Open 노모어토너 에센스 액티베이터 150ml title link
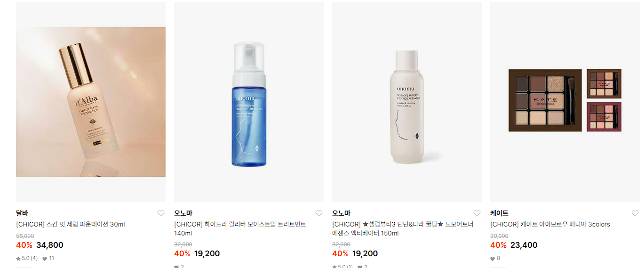644x268 pixels. [403, 229]
